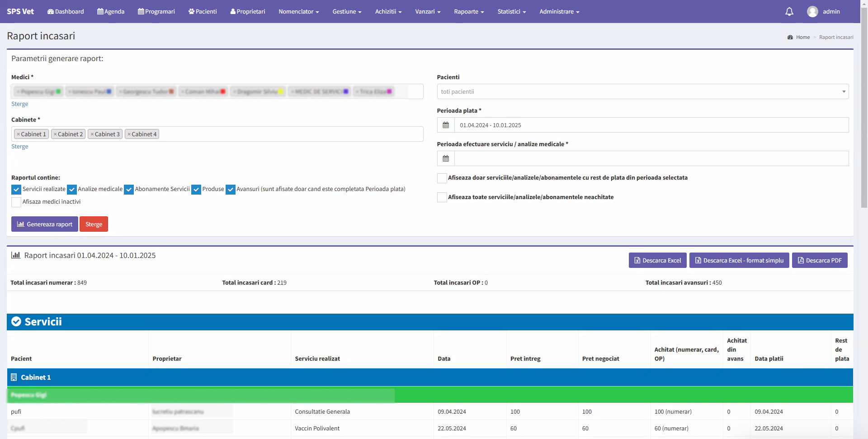Go to the Programari page
Image resolution: width=868 pixels, height=439 pixels.
156,12
